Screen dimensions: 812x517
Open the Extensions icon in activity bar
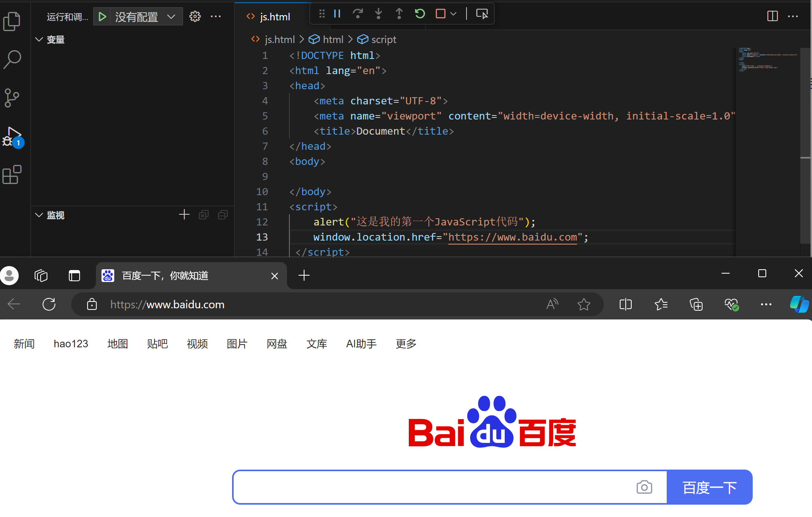pyautogui.click(x=12, y=174)
